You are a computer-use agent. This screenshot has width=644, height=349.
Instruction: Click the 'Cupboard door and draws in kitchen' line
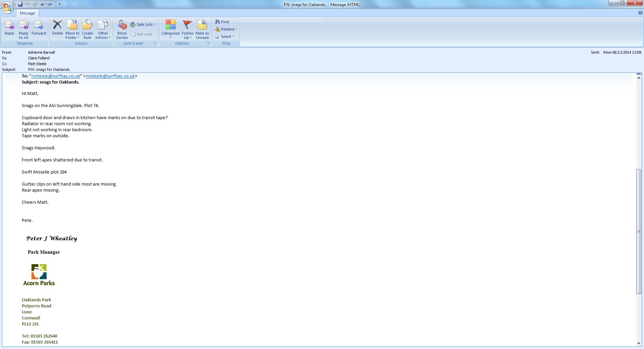tap(95, 118)
